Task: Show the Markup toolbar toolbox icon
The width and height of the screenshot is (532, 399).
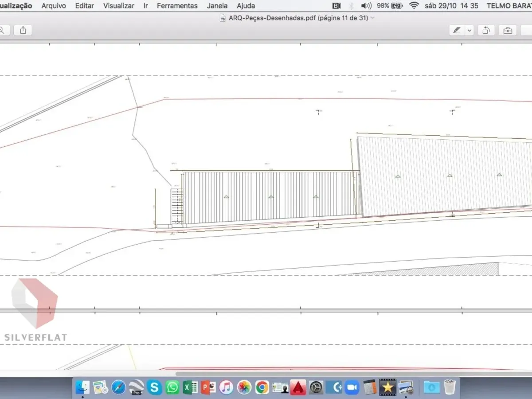Action: click(507, 30)
